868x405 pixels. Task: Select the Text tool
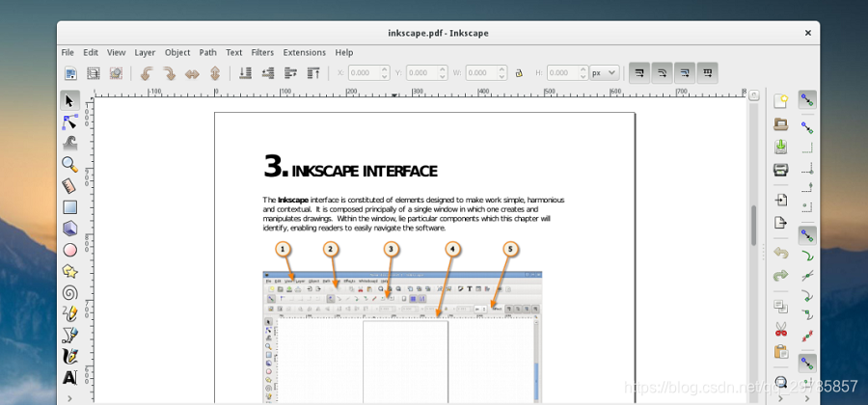coord(69,378)
